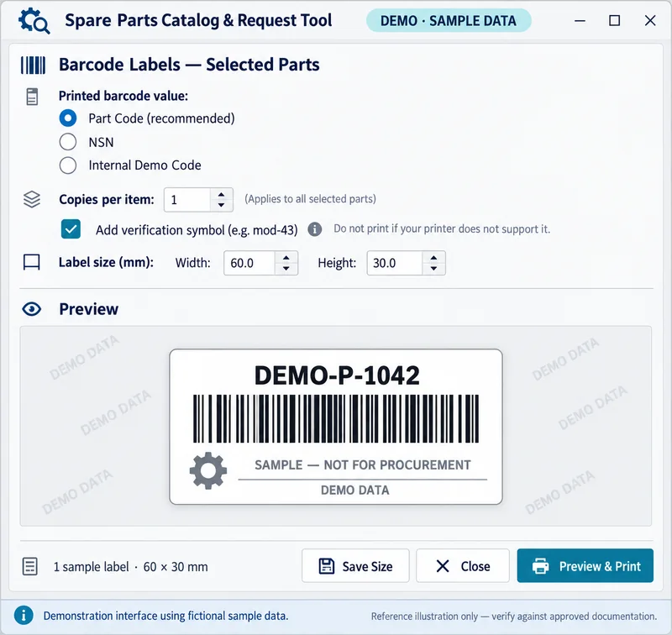Viewport: 672px width, 635px height.
Task: Click the 'Spare Parts Catalog & Request Tool' title
Action: click(198, 20)
